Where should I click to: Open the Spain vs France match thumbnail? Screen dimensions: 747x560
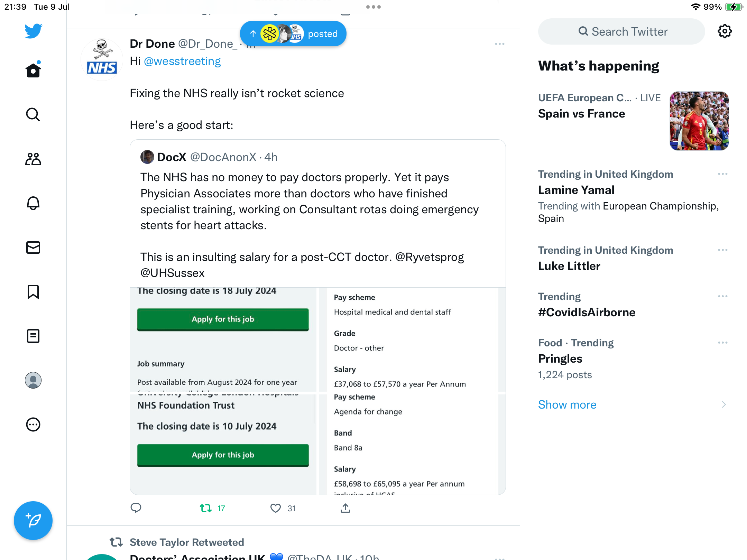[x=699, y=121]
